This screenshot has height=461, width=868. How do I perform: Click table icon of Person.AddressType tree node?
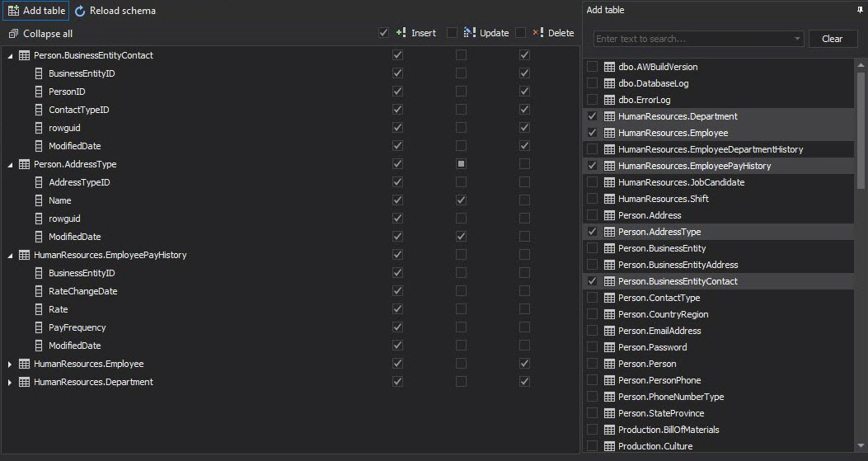pos(25,164)
